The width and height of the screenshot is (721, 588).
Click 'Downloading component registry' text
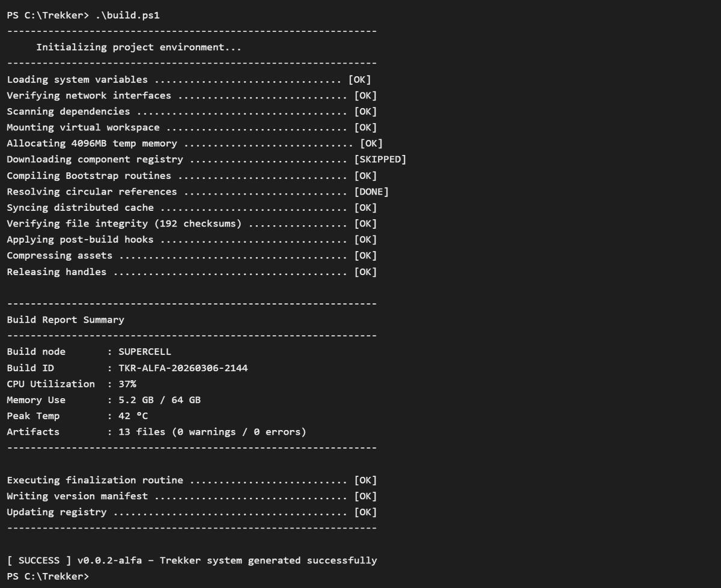(95, 159)
